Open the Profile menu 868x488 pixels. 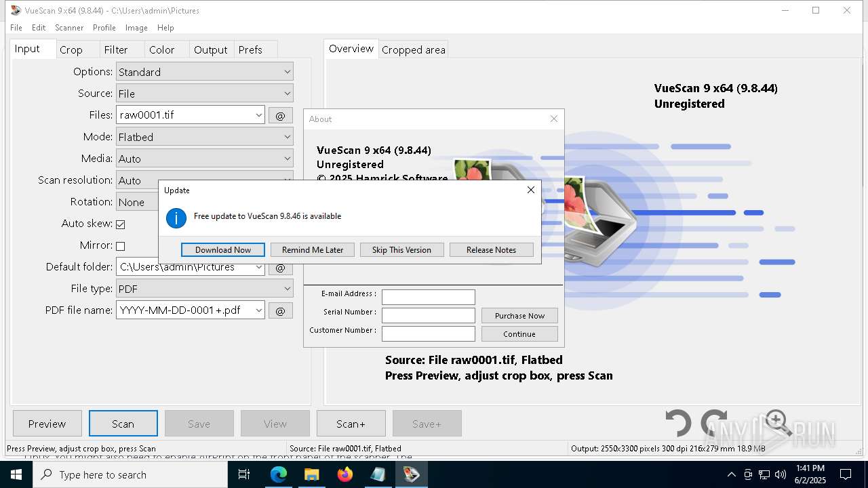coord(104,28)
